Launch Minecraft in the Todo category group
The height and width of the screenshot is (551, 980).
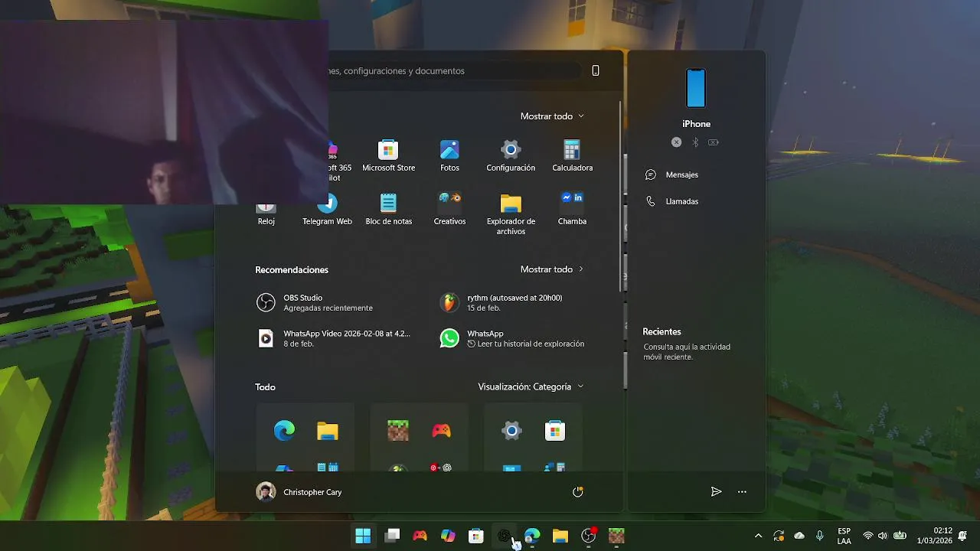pos(397,431)
